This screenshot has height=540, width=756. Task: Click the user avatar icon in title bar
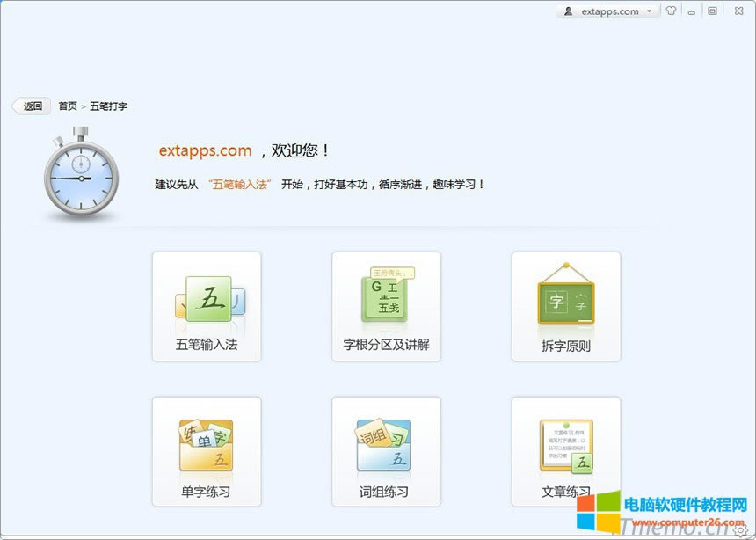(569, 11)
